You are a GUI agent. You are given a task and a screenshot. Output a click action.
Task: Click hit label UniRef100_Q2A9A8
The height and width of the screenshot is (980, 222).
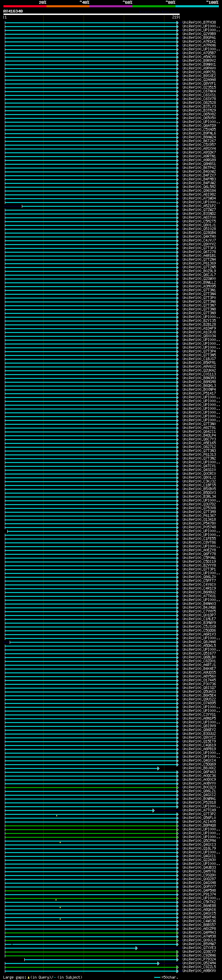pyautogui.click(x=199, y=80)
